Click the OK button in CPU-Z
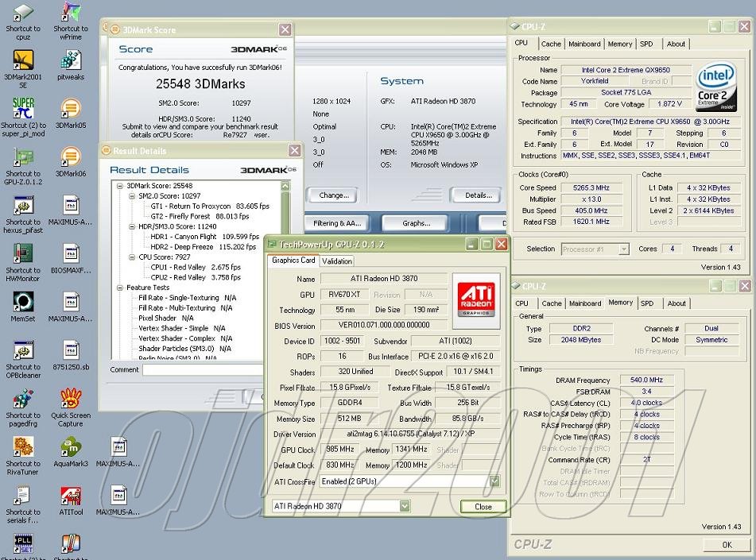 point(727,545)
